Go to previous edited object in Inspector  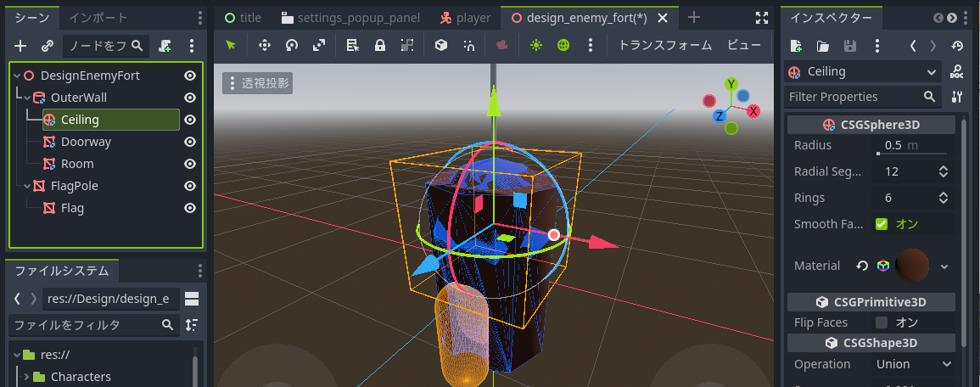(x=913, y=46)
